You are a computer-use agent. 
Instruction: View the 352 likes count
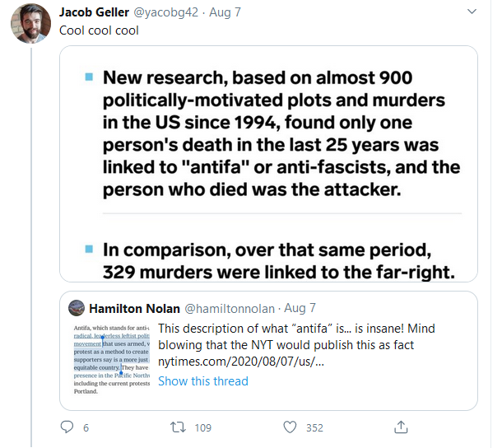pos(314,427)
